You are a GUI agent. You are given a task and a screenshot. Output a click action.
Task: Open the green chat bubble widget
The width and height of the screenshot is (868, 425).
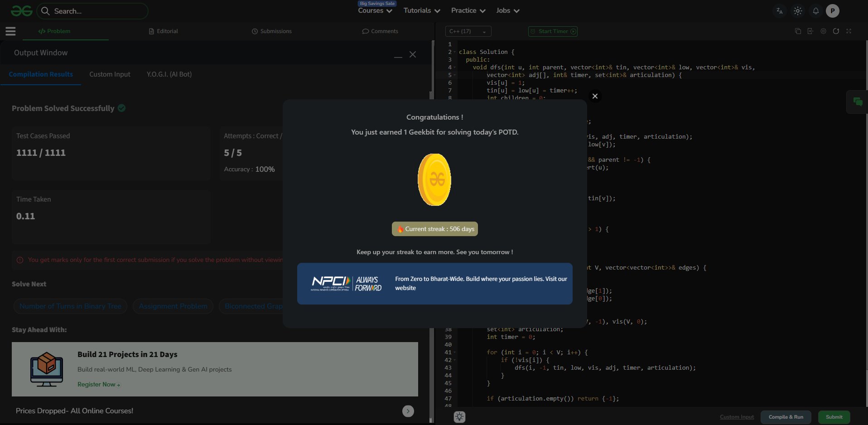click(x=858, y=102)
